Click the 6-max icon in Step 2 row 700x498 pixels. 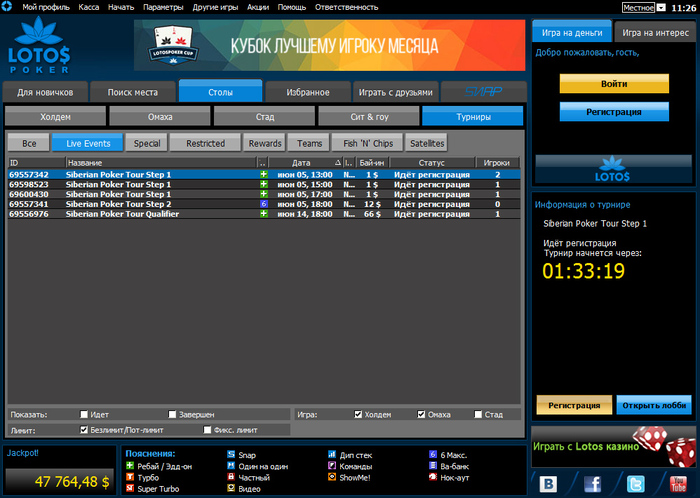(264, 204)
